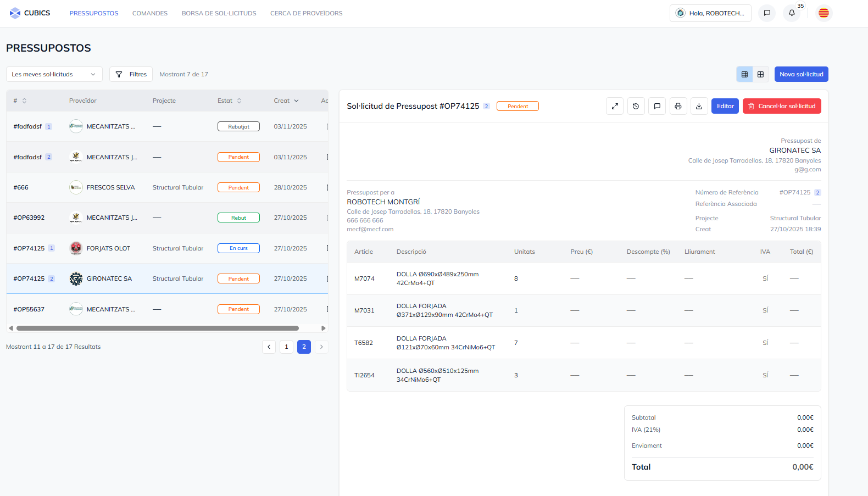
Task: Go to the Comandes tab
Action: coord(150,13)
